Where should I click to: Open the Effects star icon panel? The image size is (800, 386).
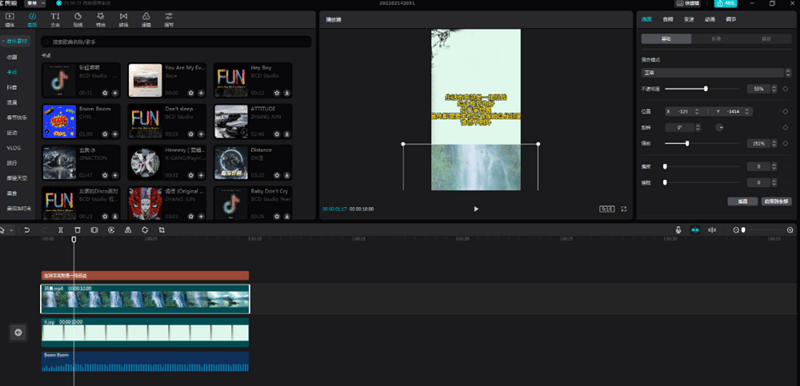pos(101,19)
